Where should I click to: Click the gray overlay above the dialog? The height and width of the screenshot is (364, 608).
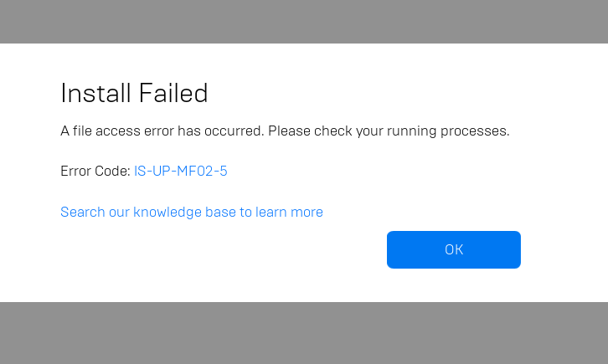(x=304, y=21)
